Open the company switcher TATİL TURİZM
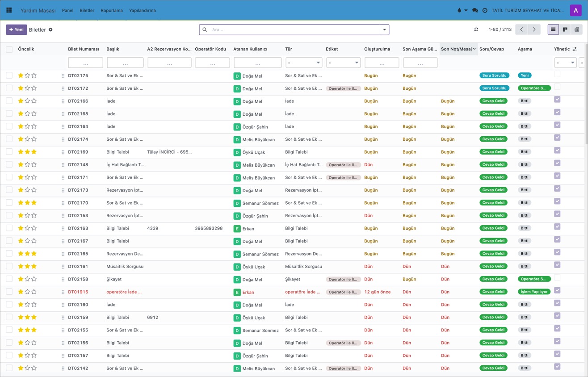This screenshot has height=377, width=588. [x=529, y=10]
